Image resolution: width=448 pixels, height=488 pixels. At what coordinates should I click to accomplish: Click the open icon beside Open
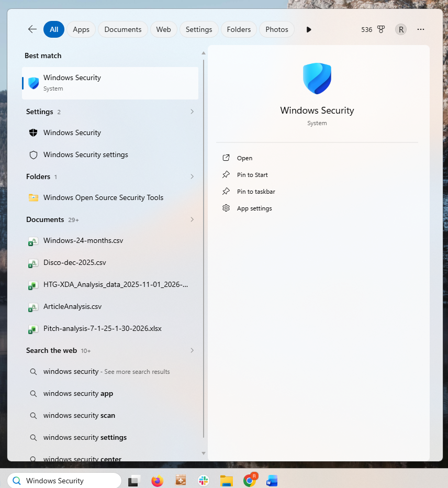click(x=226, y=158)
